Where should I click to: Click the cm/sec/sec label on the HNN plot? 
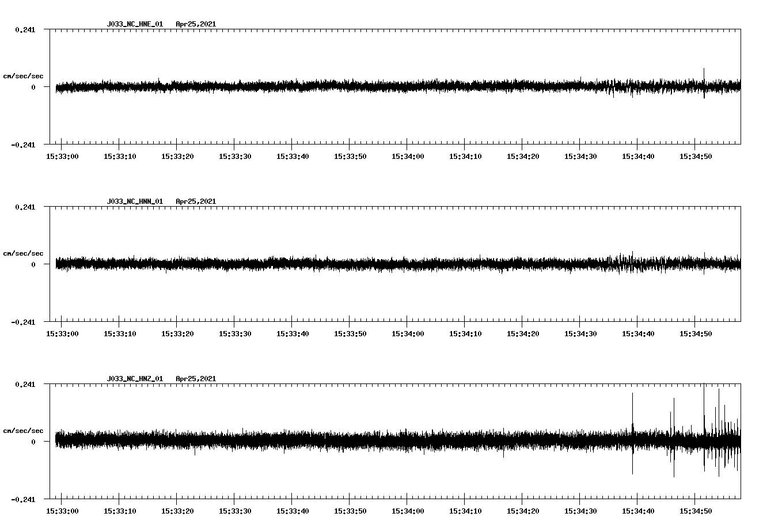pyautogui.click(x=24, y=253)
